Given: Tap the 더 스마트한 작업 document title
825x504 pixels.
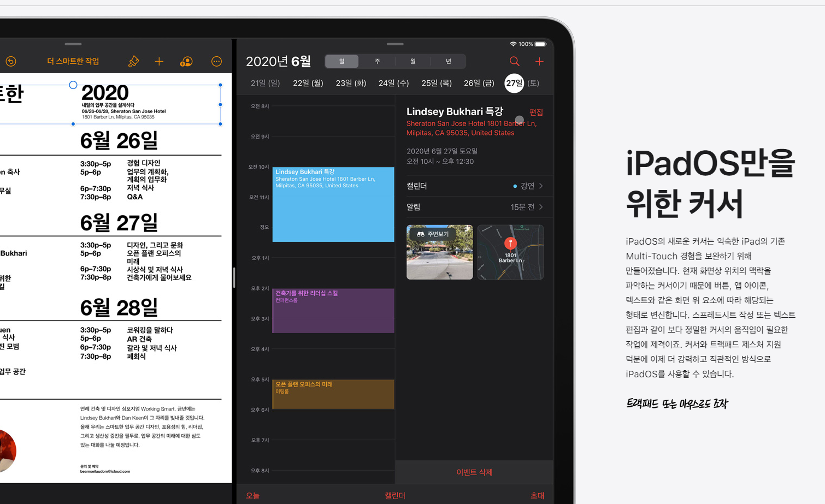Looking at the screenshot, I should [x=73, y=62].
